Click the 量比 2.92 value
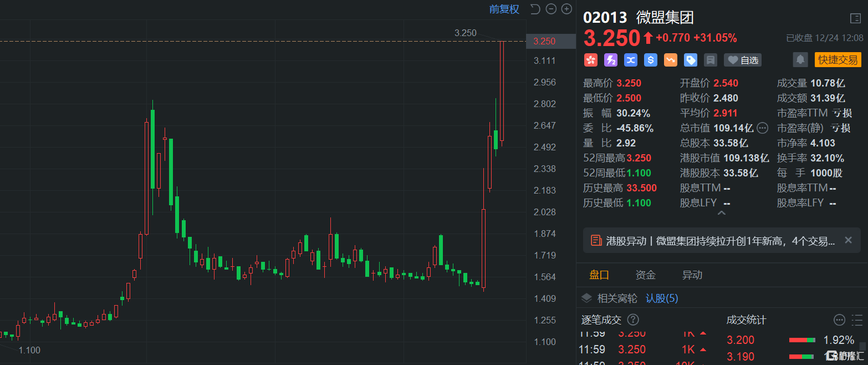Screen dimensions: 868x365 click(x=625, y=143)
